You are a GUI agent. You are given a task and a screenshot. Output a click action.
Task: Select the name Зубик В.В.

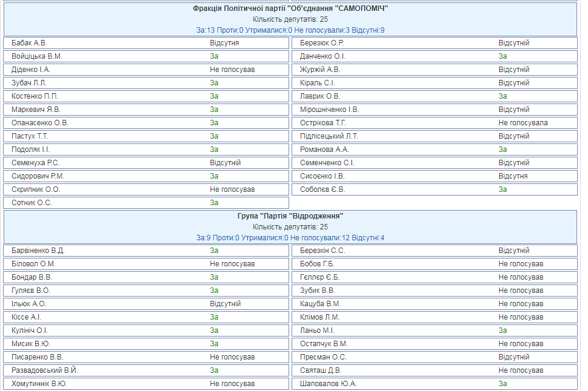[x=317, y=291]
